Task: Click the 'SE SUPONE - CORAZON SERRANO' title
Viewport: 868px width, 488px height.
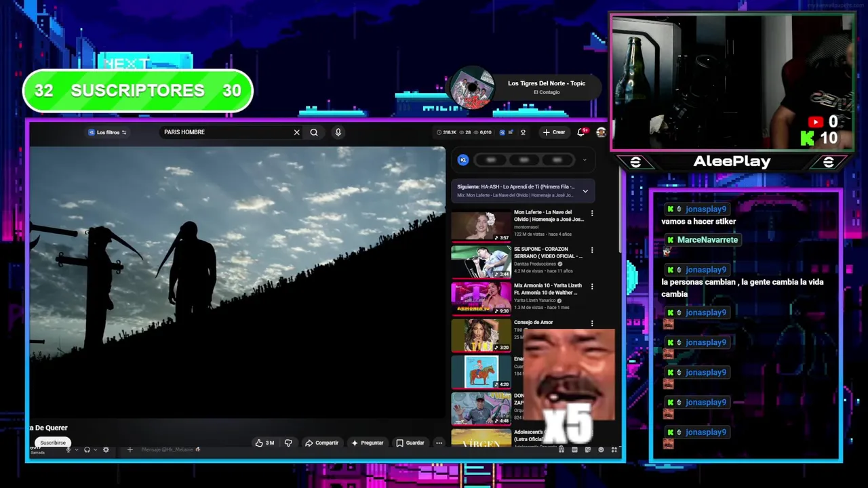Action: pos(548,252)
